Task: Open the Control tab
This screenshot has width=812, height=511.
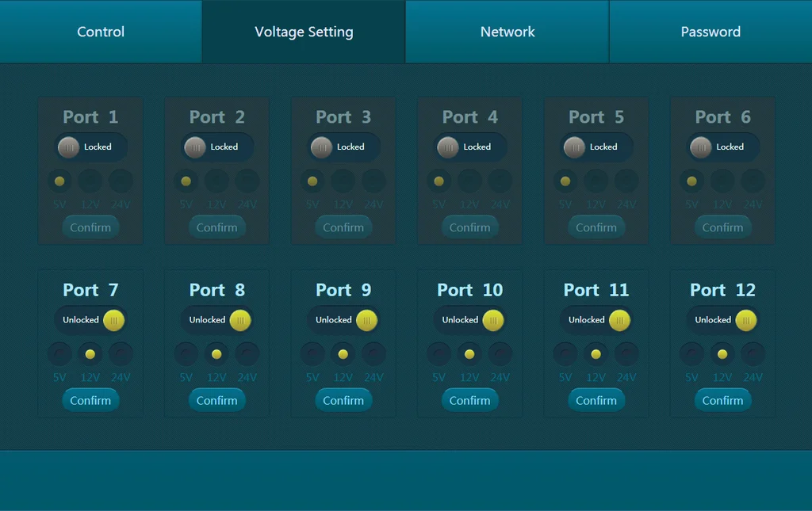Action: tap(101, 32)
